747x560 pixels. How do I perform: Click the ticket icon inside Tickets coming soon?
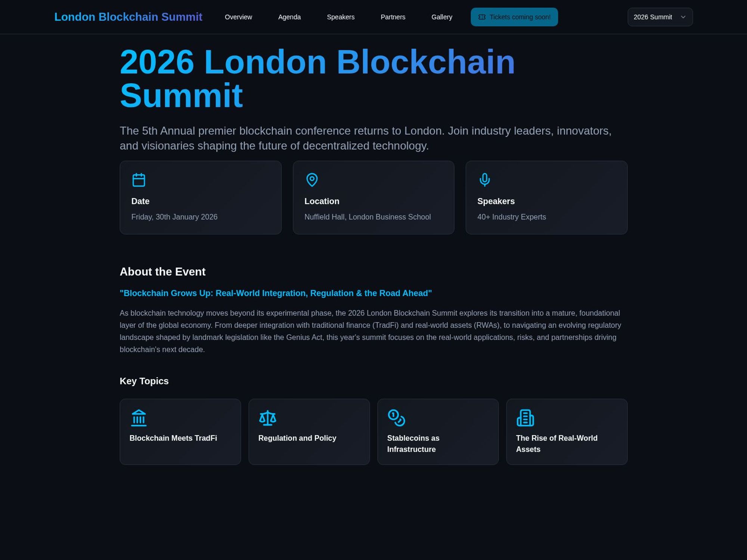click(x=483, y=16)
